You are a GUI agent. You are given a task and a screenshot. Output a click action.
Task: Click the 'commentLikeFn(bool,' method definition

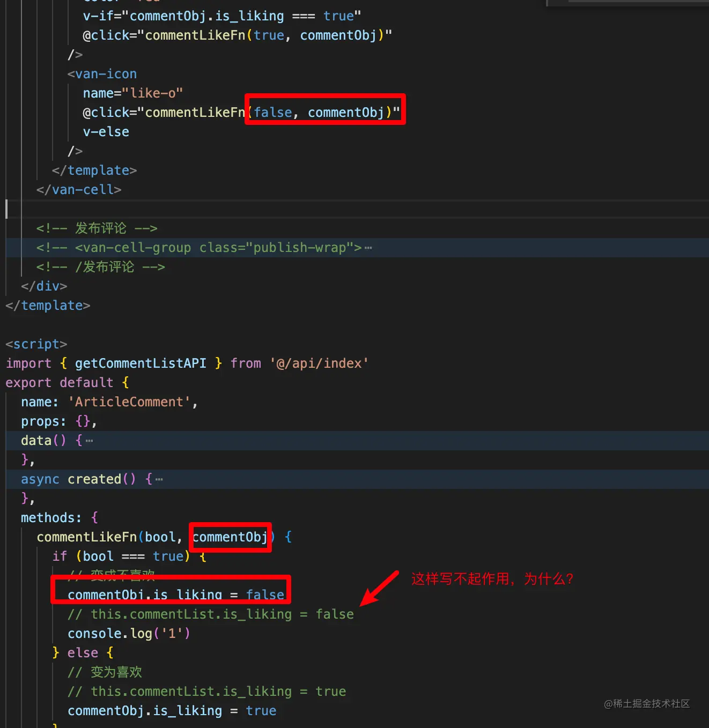[x=109, y=537]
